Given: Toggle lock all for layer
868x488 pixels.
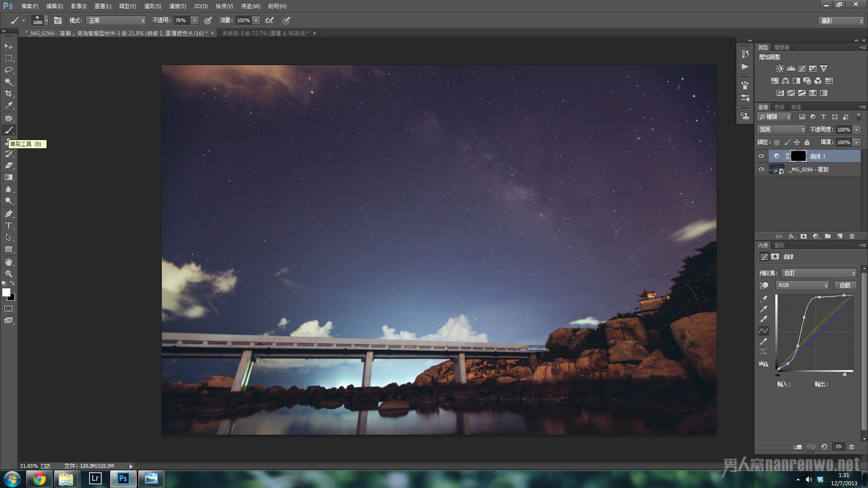Looking at the screenshot, I should (807, 143).
